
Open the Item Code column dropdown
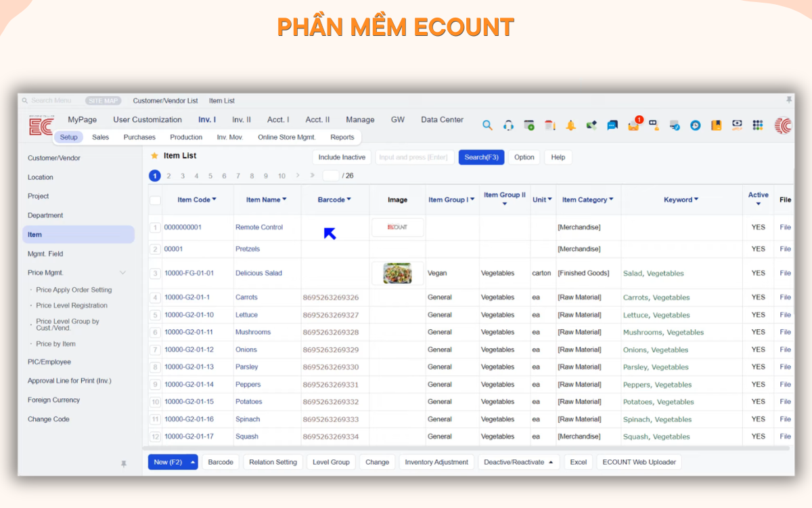point(215,200)
